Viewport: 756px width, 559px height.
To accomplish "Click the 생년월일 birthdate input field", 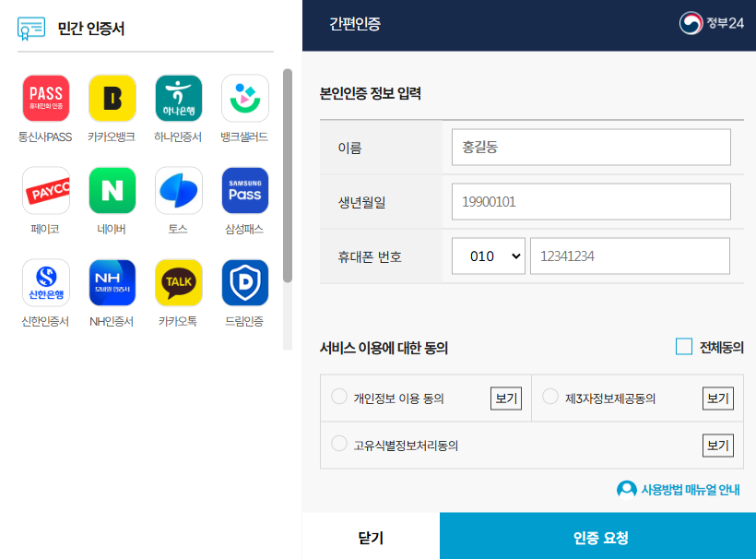I will point(591,202).
